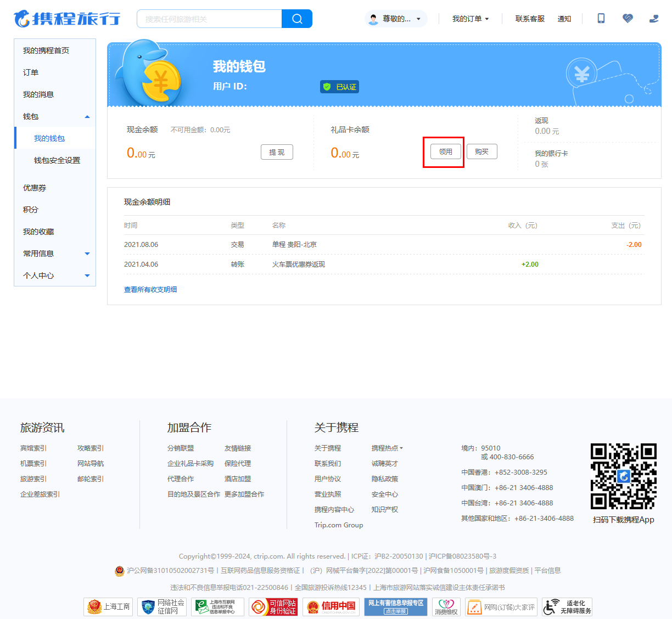Open the 我的订单 dropdown menu
Image resolution: width=672 pixels, height=619 pixels.
470,19
